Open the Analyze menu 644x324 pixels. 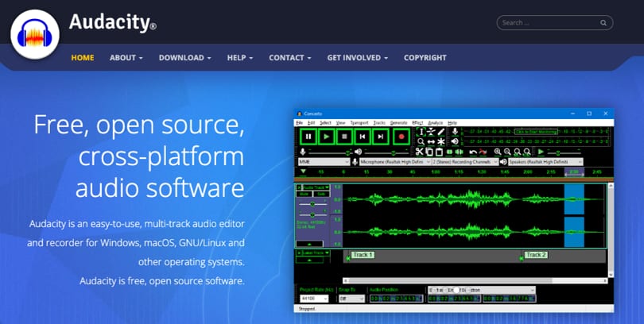436,122
